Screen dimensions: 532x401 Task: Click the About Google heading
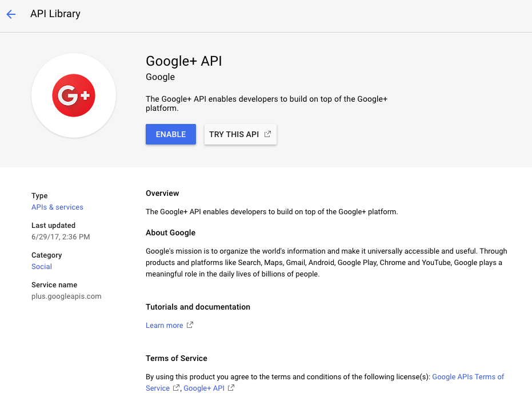click(x=170, y=232)
